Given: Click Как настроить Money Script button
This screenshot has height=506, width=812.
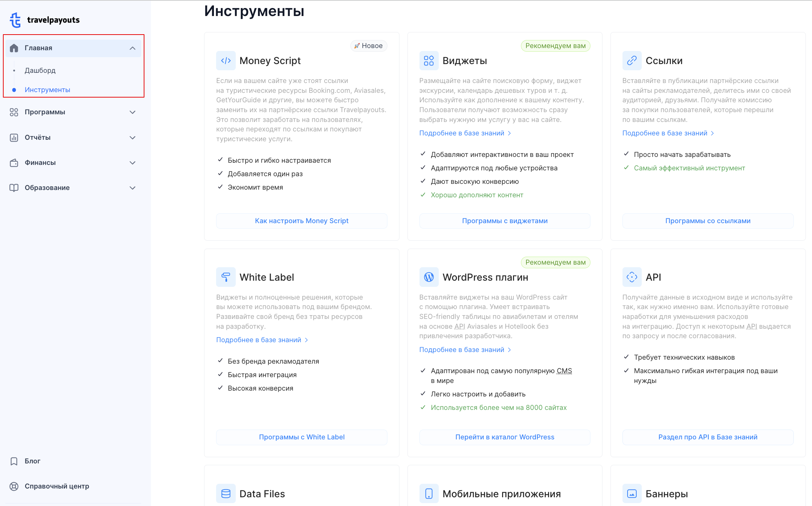Looking at the screenshot, I should [302, 221].
